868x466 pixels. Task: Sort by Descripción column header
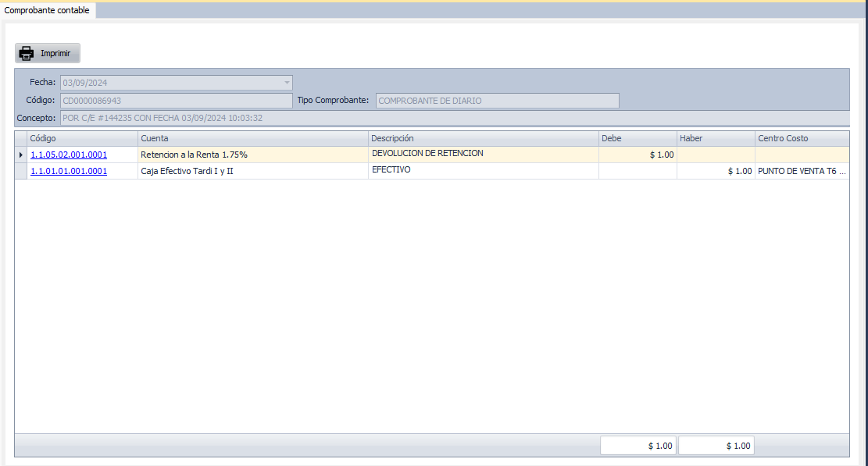pos(484,138)
